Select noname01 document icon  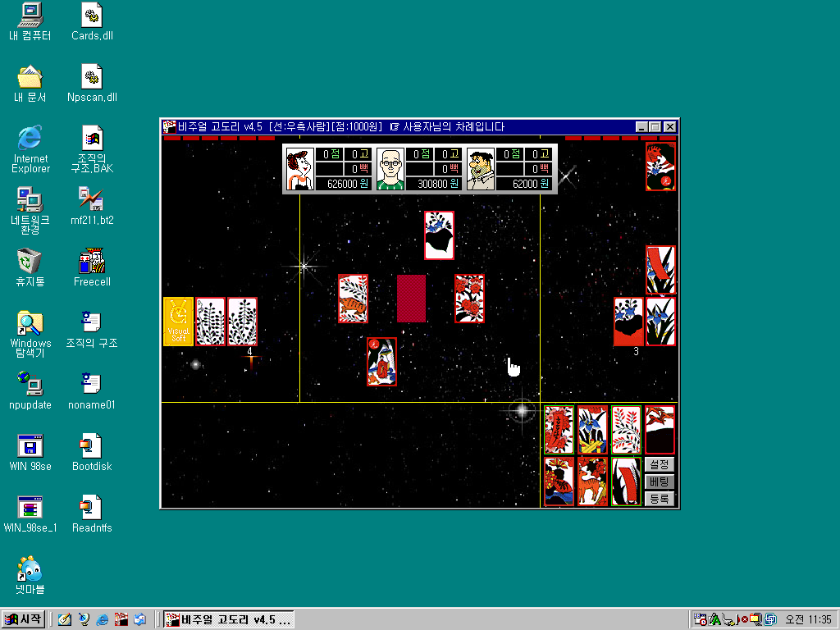[92, 390]
